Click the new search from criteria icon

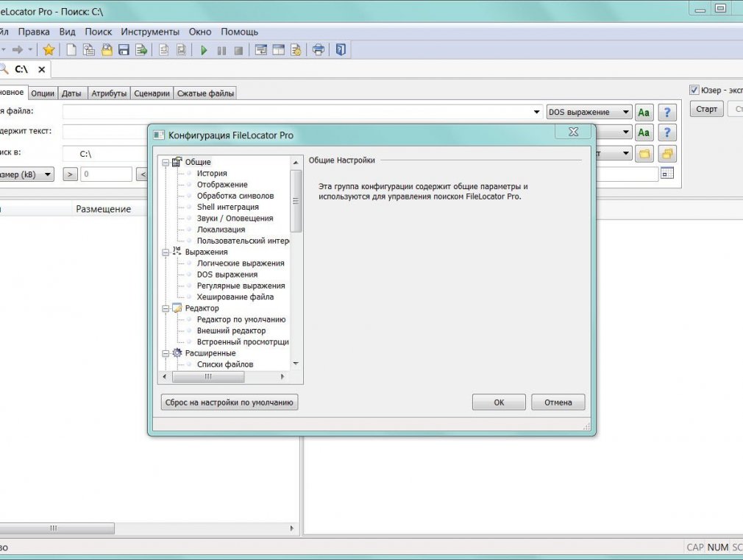pos(88,50)
